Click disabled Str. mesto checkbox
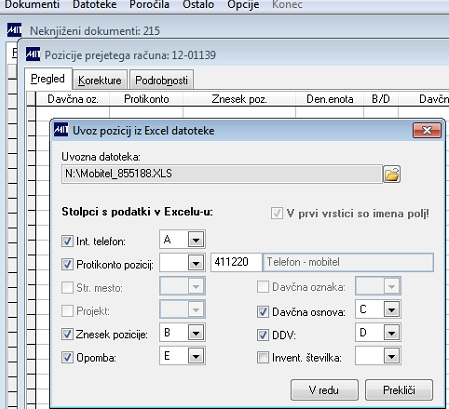Viewport: 449px width, 409px height. click(x=67, y=287)
